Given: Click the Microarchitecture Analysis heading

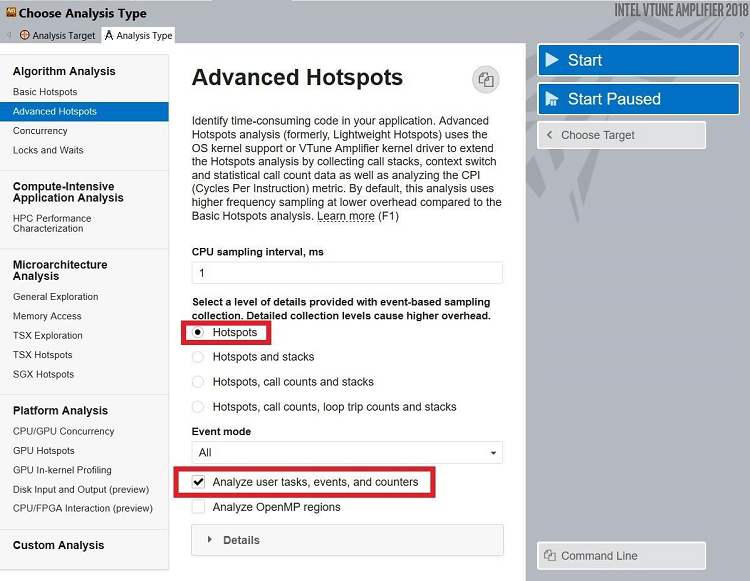Looking at the screenshot, I should [x=60, y=270].
